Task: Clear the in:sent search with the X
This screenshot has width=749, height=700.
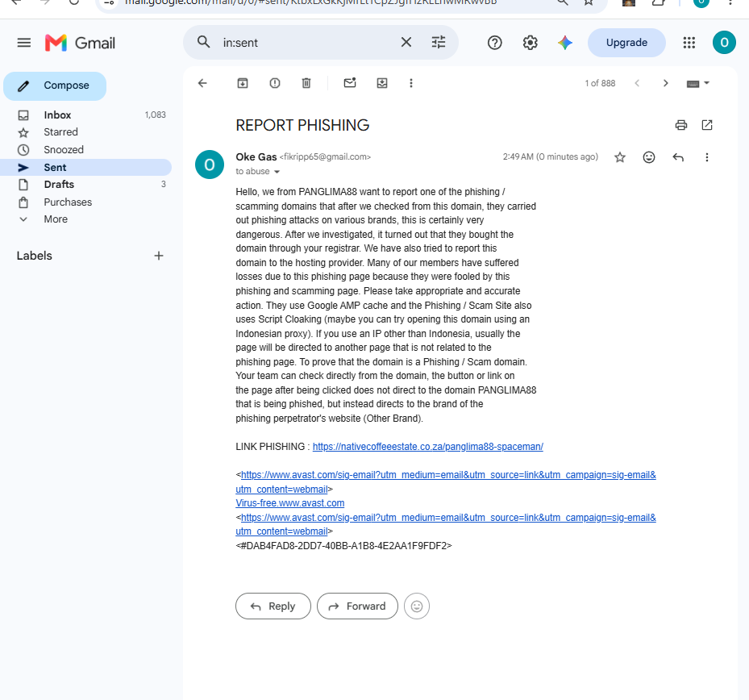Action: click(406, 42)
